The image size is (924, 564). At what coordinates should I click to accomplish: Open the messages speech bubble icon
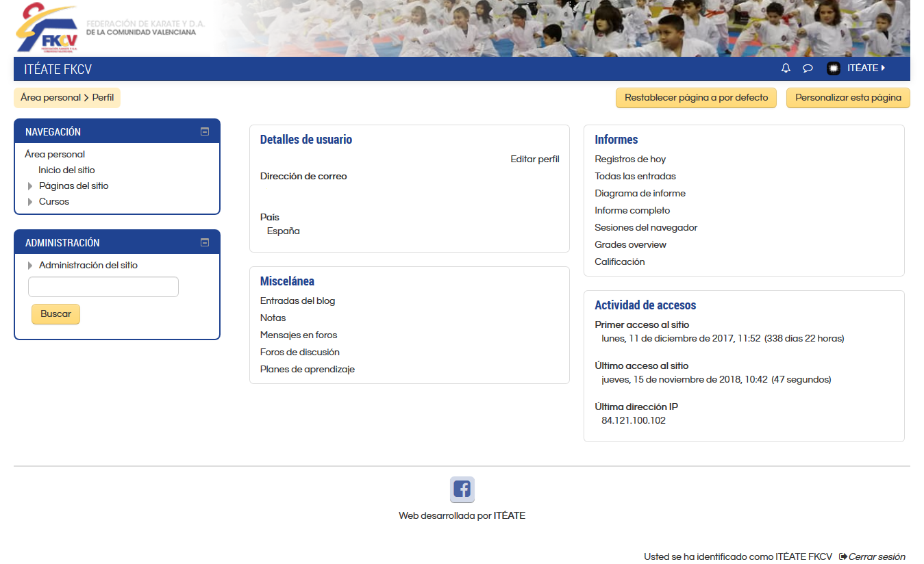[x=808, y=68]
